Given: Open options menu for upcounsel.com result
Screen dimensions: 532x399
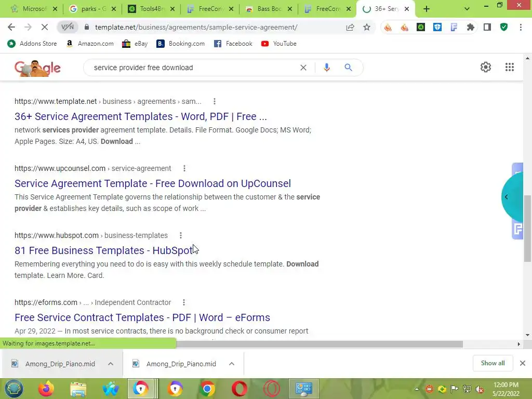Looking at the screenshot, I should click(184, 168).
